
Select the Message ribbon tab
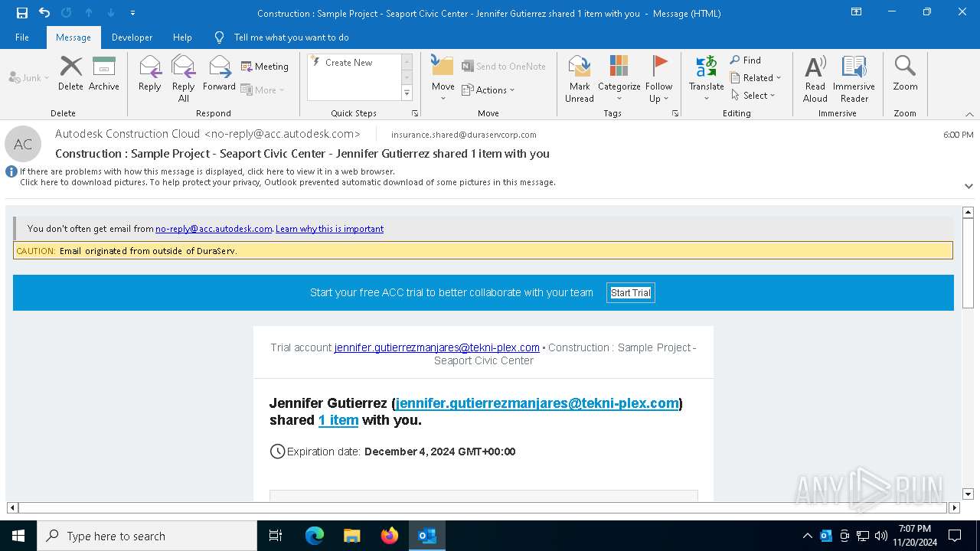73,37
